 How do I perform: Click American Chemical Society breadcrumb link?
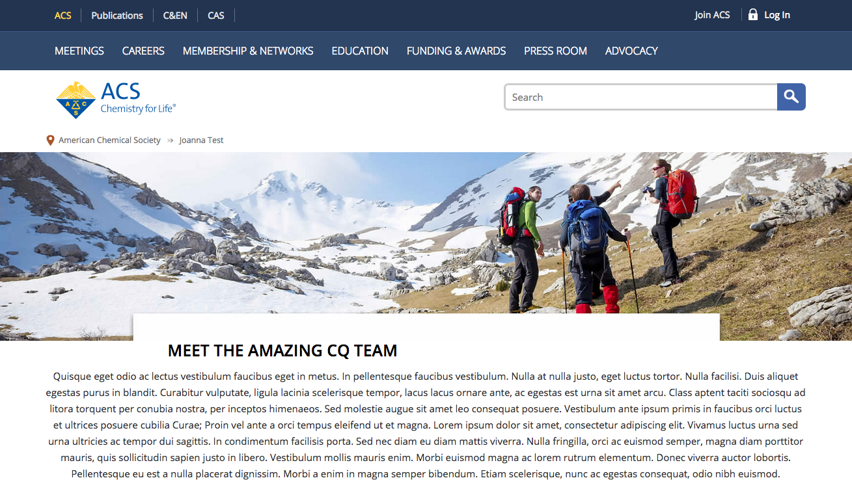point(109,140)
